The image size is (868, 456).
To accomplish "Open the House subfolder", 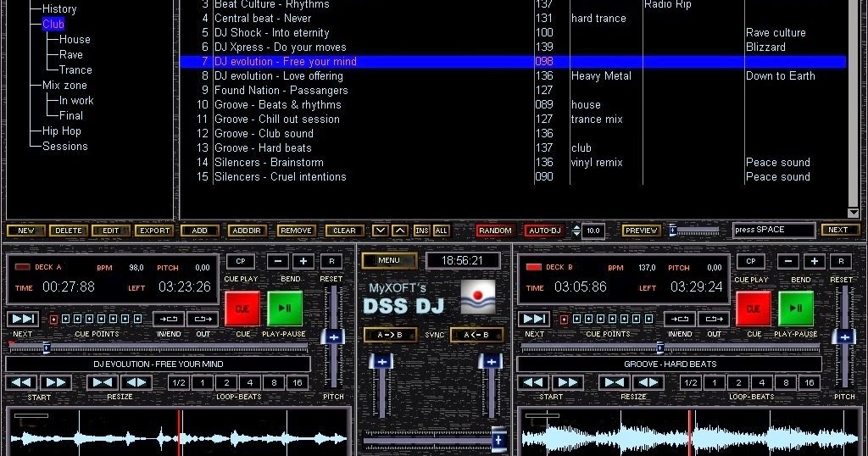I will coord(75,39).
